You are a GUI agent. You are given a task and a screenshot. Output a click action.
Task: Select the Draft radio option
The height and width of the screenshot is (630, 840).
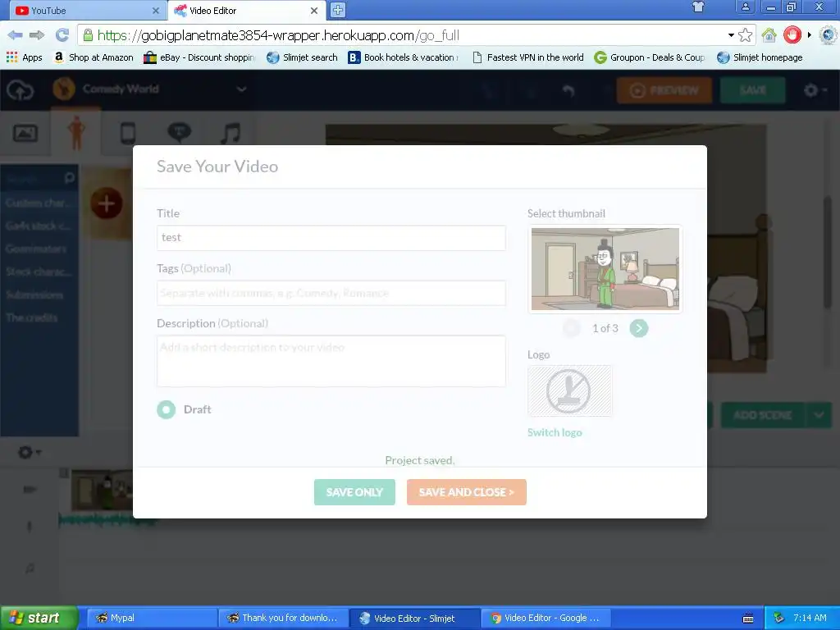(x=166, y=410)
